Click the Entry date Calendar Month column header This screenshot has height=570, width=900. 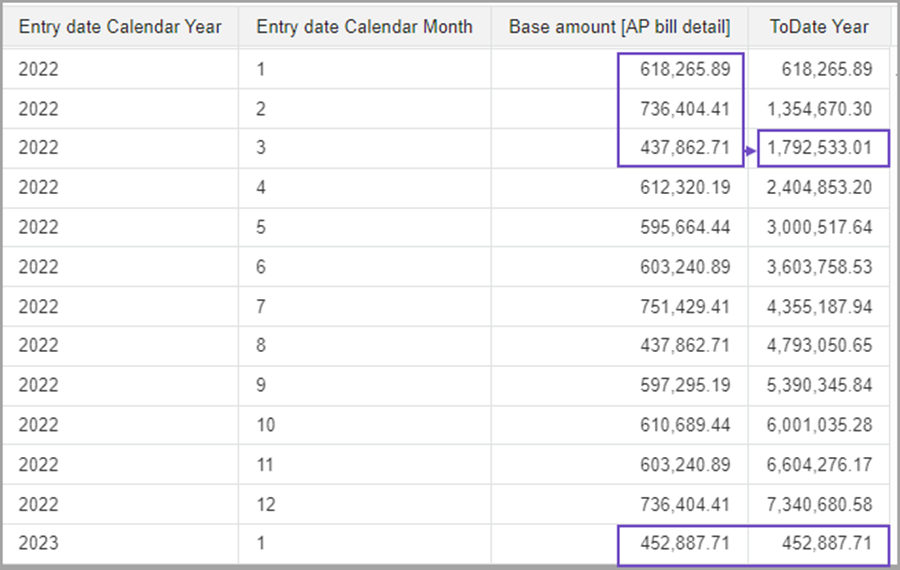tap(364, 27)
